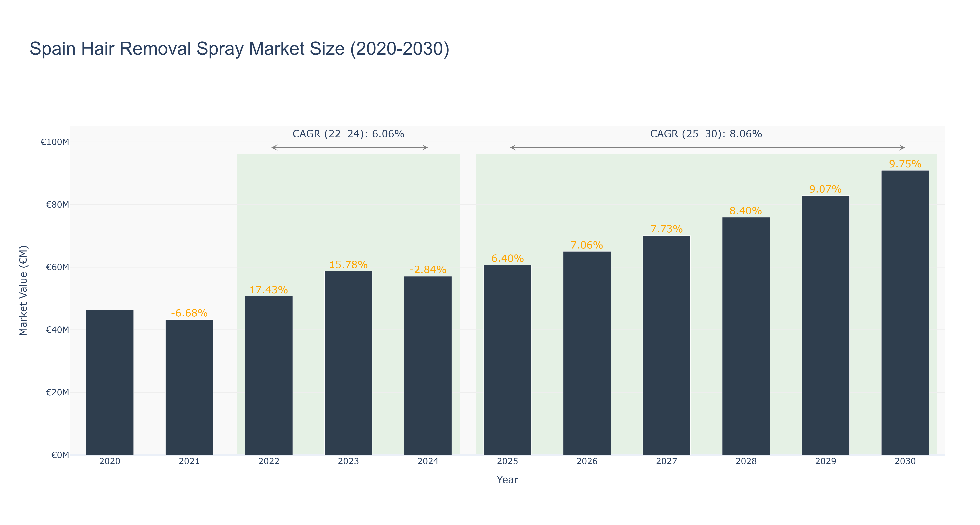This screenshot has height=525, width=980.
Task: Select the 2029 forecast bar
Action: tap(825, 325)
